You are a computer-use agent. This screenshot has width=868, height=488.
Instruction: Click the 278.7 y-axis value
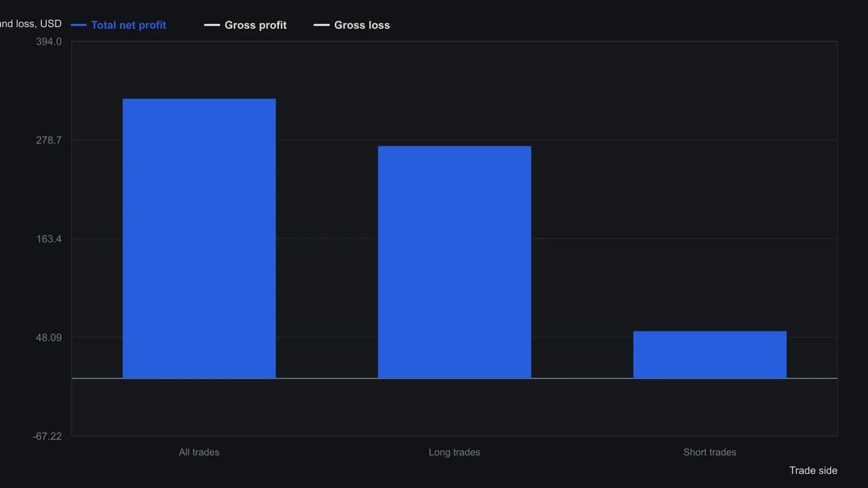(x=49, y=140)
